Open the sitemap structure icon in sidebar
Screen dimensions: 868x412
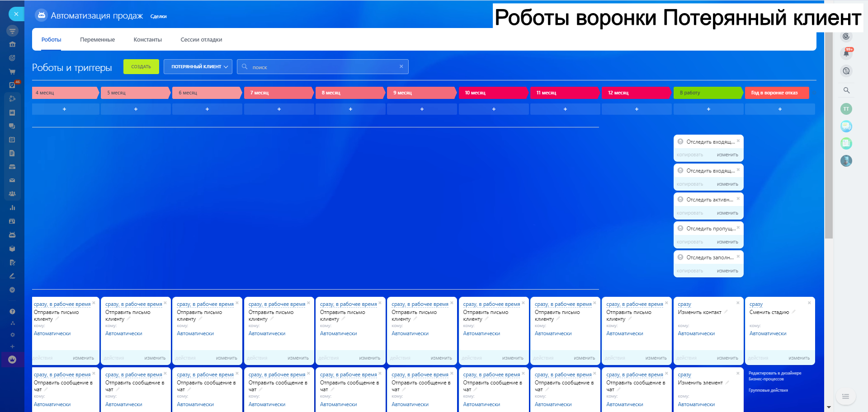point(12,323)
